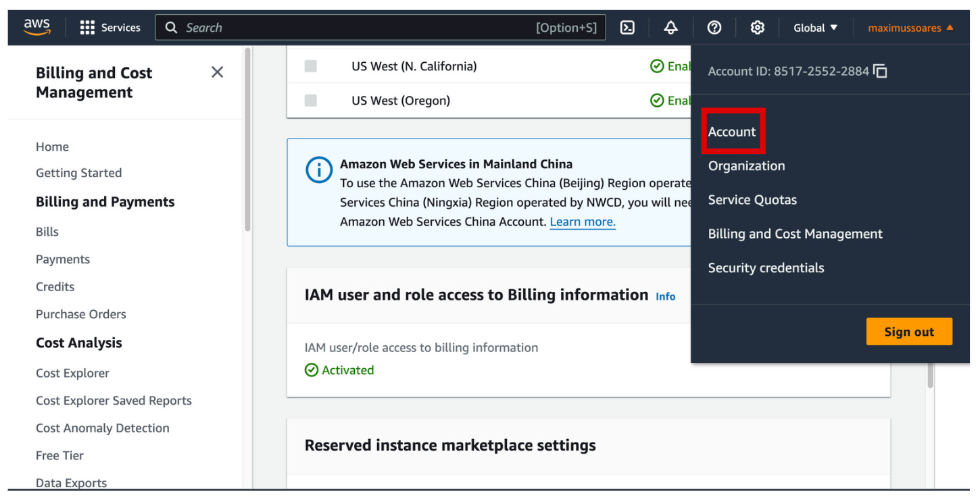Screen dimensions: 980x504
Task: Open Cost Explorer Saved Reports
Action: click(x=114, y=401)
